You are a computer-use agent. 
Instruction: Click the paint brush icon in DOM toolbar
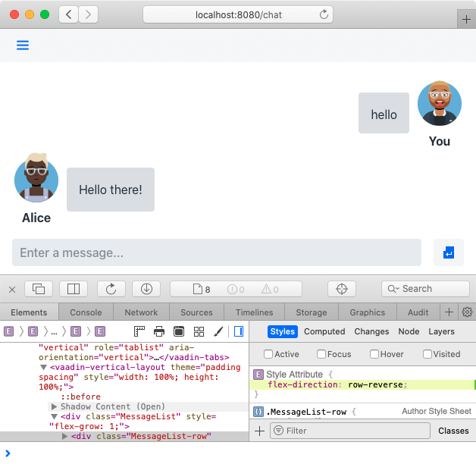218,331
